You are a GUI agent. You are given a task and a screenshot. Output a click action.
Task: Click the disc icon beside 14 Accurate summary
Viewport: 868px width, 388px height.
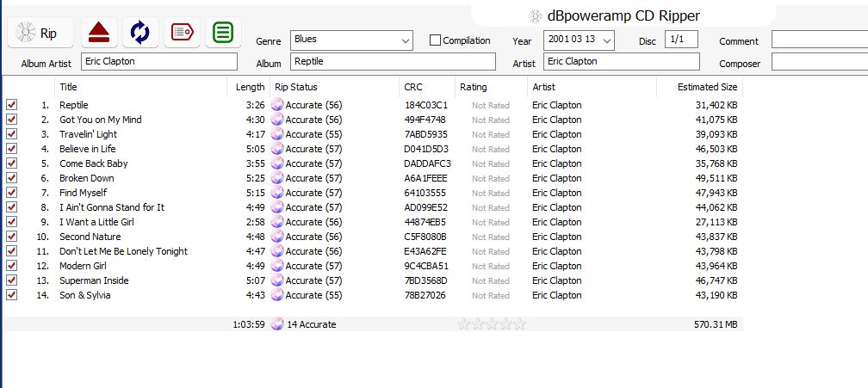point(277,324)
